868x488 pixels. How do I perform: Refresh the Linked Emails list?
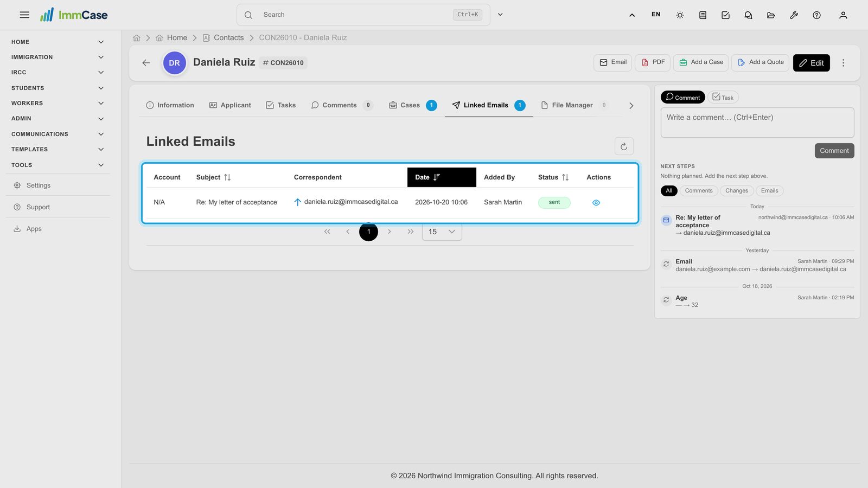(624, 146)
